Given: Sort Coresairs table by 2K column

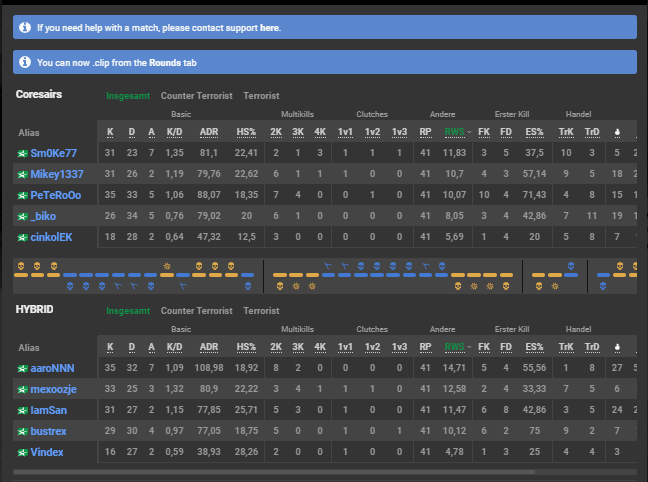Looking at the screenshot, I should (x=276, y=132).
